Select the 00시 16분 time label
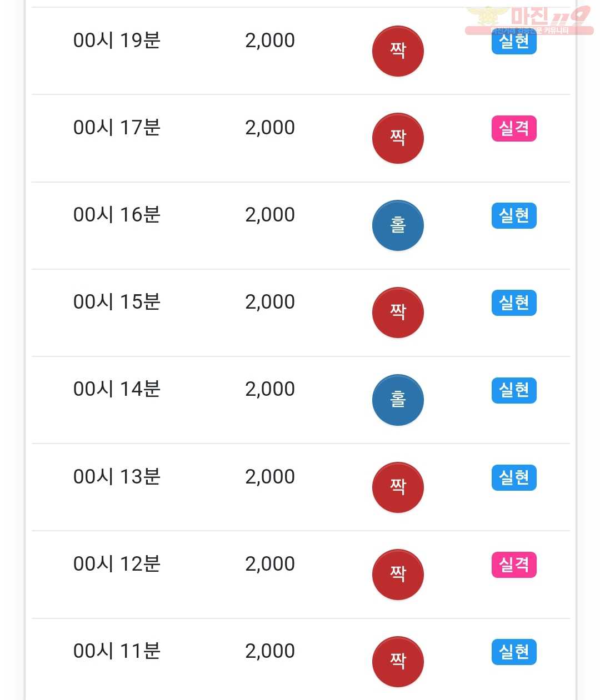This screenshot has width=600, height=700. [x=117, y=215]
